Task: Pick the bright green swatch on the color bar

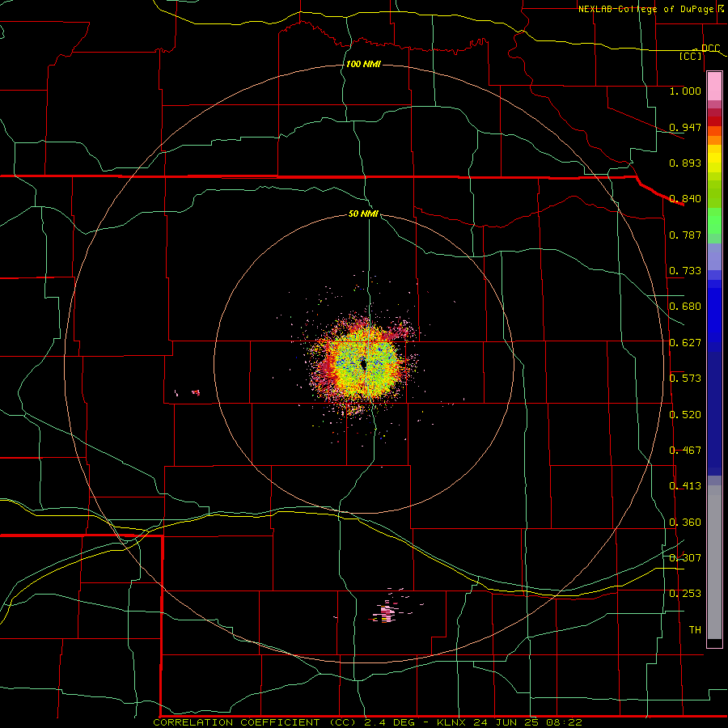Action: click(714, 221)
